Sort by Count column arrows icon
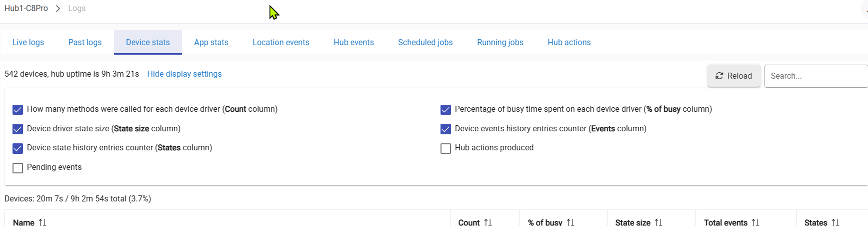The width and height of the screenshot is (868, 226). coord(488,222)
